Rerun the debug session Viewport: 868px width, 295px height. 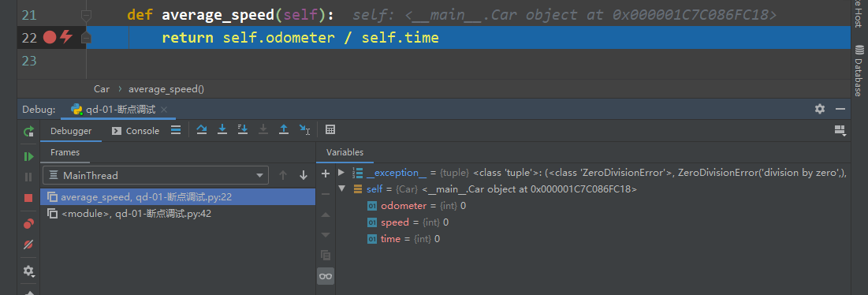click(28, 132)
